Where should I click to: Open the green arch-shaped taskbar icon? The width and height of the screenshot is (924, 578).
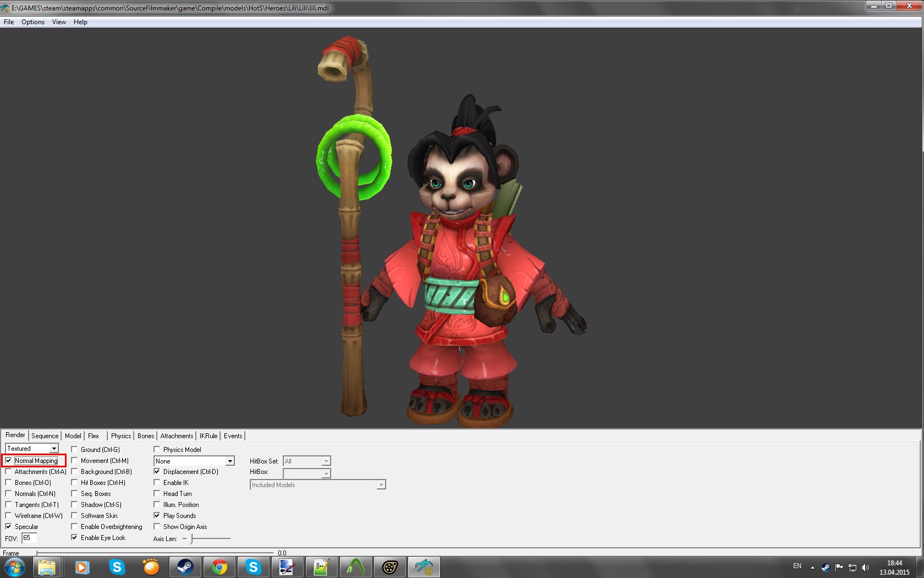click(355, 567)
